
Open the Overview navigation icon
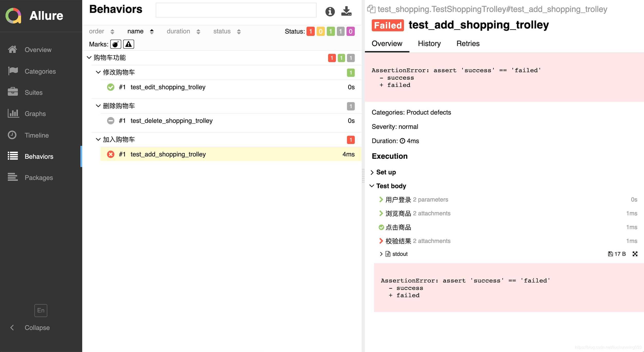(12, 49)
